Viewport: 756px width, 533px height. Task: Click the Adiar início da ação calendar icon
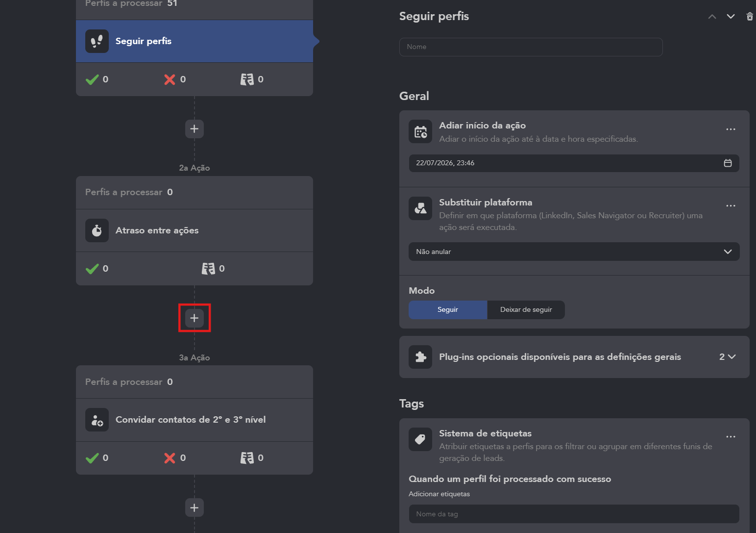tap(420, 131)
